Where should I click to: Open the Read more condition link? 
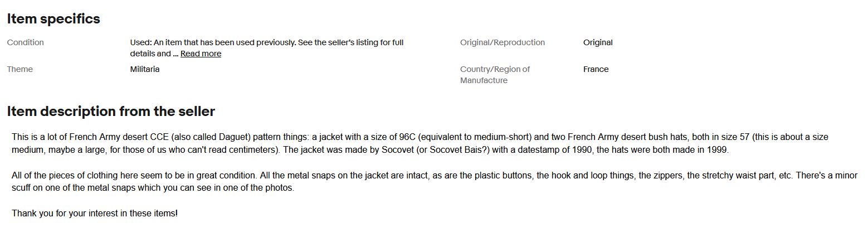tap(201, 54)
